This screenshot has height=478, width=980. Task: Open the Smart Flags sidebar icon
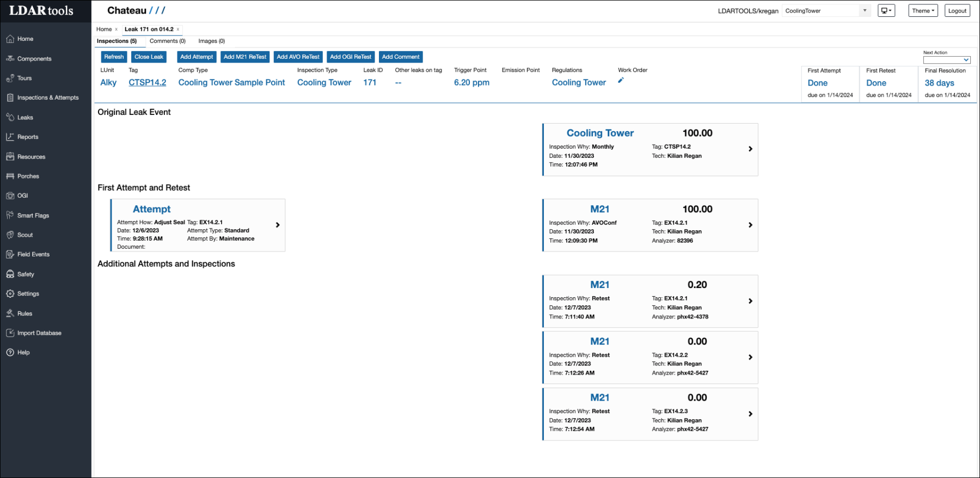pyautogui.click(x=10, y=215)
